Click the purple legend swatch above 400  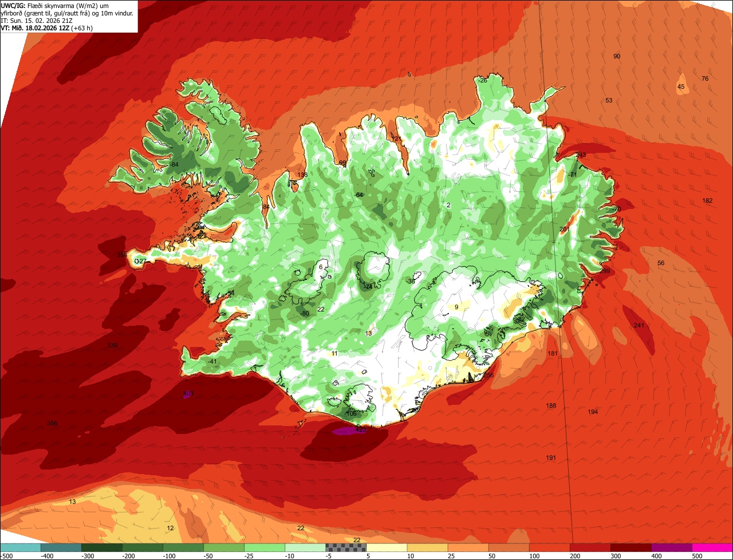(x=672, y=547)
